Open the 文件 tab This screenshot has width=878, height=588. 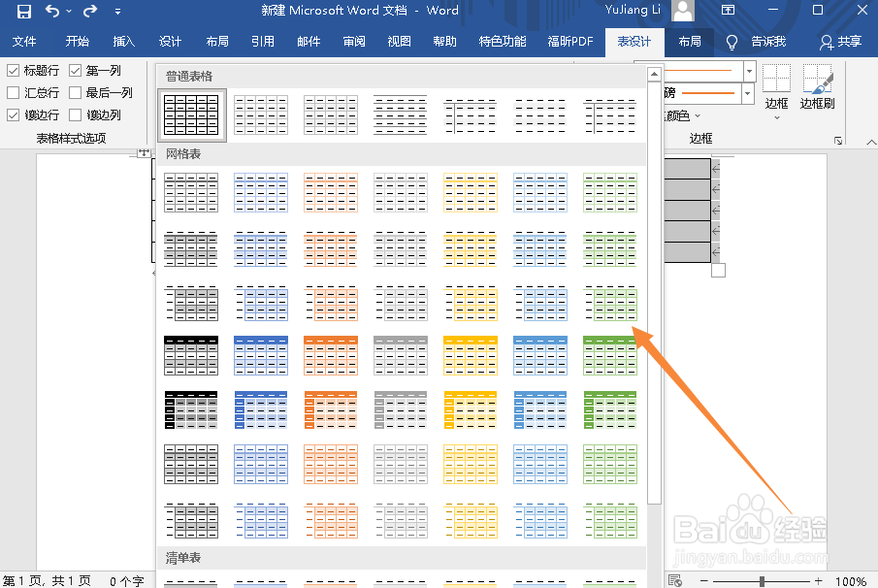(24, 42)
